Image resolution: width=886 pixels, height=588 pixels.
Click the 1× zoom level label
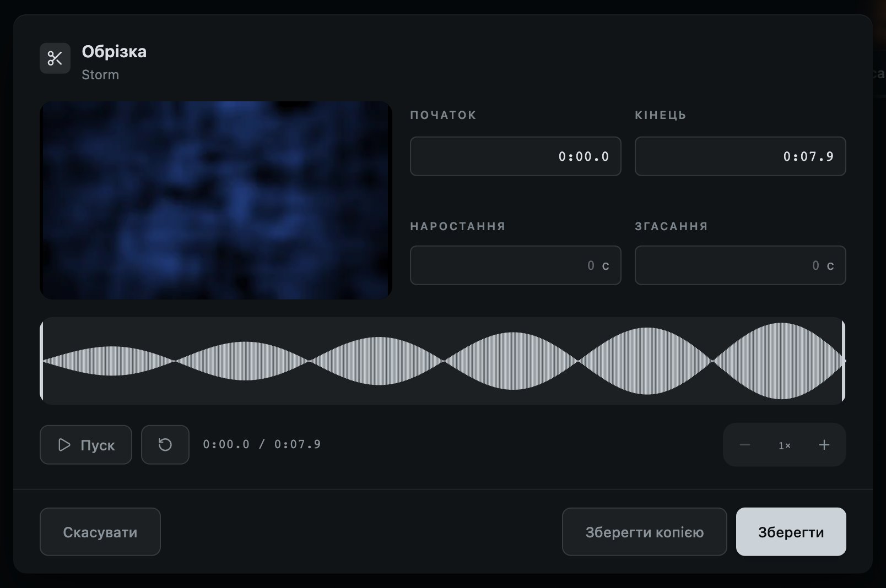(785, 445)
